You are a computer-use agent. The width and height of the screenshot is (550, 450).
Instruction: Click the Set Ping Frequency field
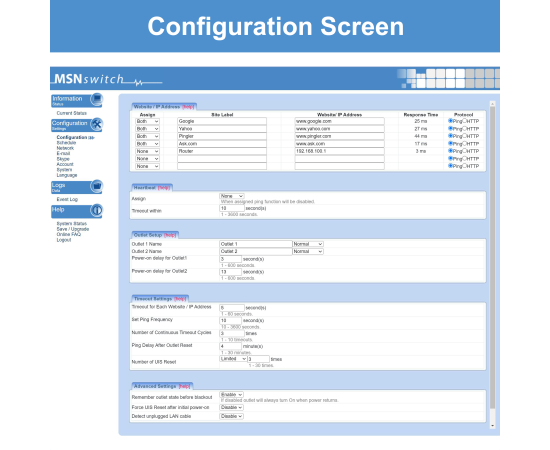[230, 321]
